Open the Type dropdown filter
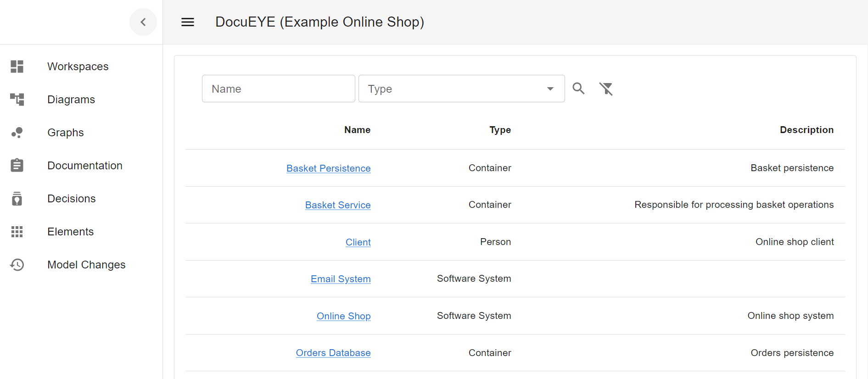The width and height of the screenshot is (868, 379). (x=461, y=89)
